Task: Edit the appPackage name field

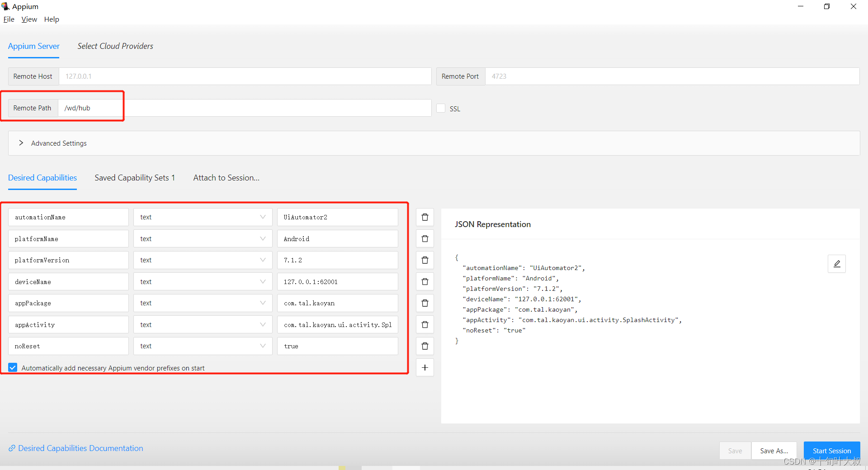Action: (x=68, y=303)
